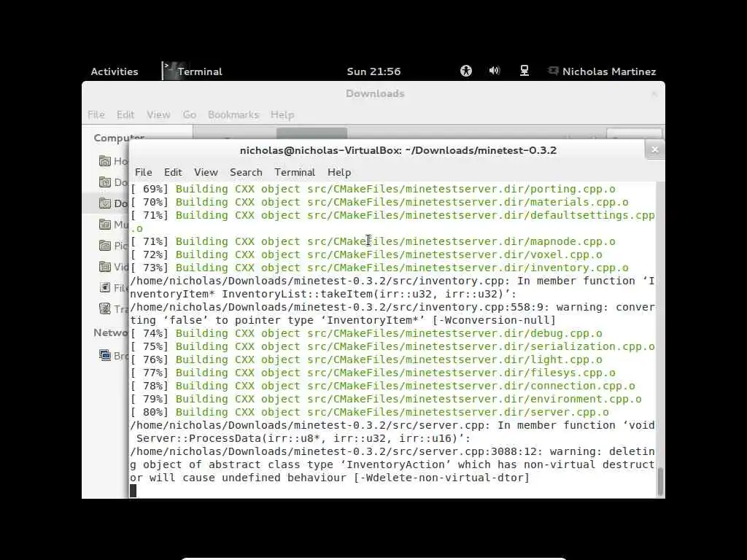This screenshot has height=560, width=747.
Task: Open Go menu in Downloads window
Action: [189, 114]
